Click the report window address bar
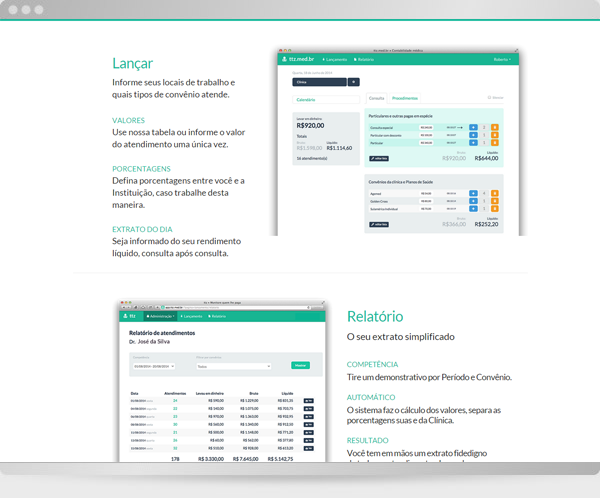Image resolution: width=600 pixels, height=498 pixels. click(x=236, y=307)
